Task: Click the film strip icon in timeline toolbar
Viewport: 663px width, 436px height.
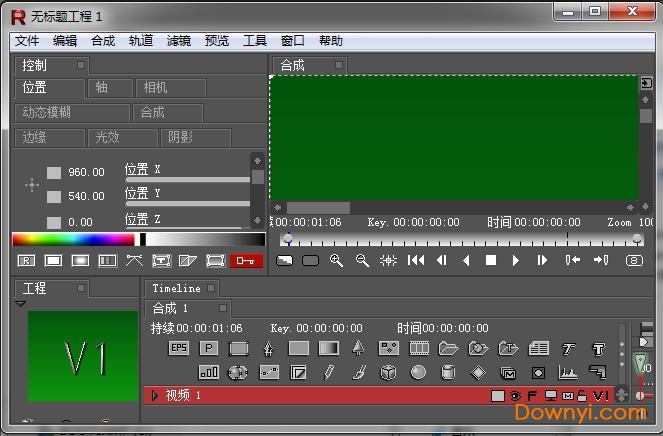Action: [x=418, y=348]
